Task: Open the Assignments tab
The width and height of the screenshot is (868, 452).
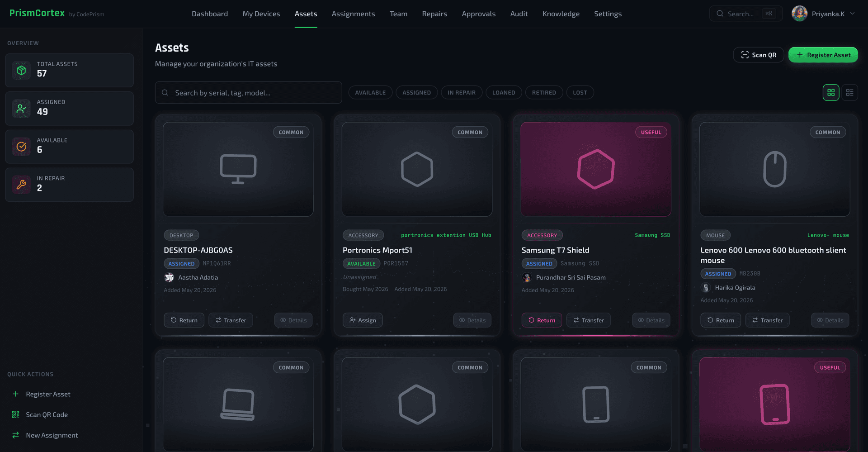Action: [x=353, y=14]
